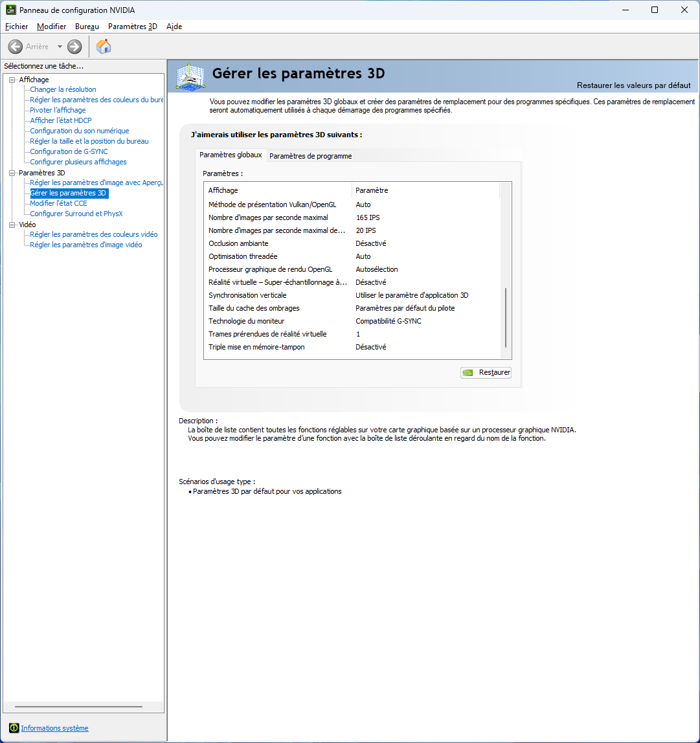Screen dimensions: 700x743
Task: Open Régler les paramètres d'image avec Aperçu
Action: 96,183
